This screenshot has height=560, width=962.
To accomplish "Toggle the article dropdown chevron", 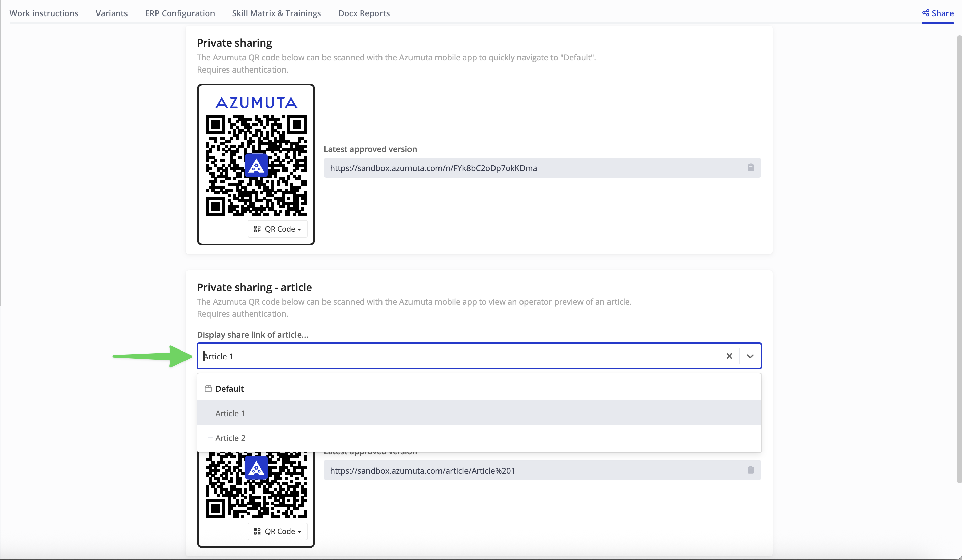I will click(750, 356).
